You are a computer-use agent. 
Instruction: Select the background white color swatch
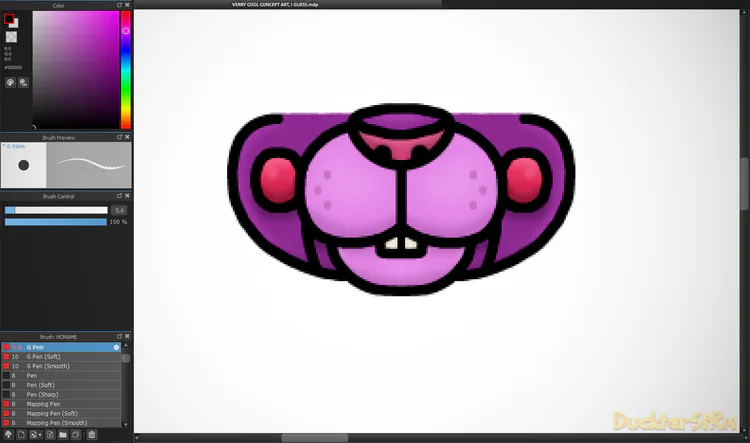pyautogui.click(x=15, y=23)
